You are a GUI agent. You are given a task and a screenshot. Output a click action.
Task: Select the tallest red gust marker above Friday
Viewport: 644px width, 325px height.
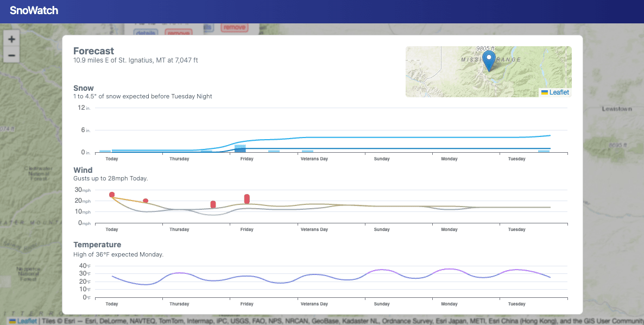coord(247,199)
